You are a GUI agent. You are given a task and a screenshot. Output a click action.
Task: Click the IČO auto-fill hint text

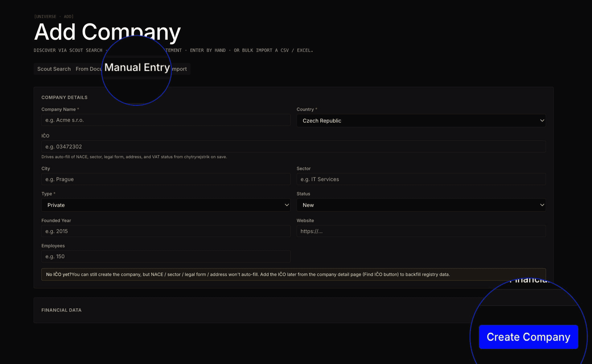coord(134,157)
